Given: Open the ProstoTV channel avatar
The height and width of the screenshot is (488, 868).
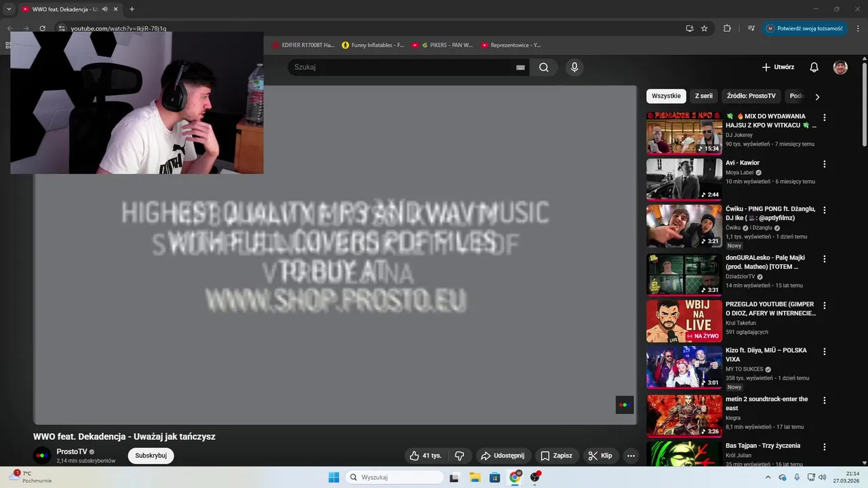Looking at the screenshot, I should pyautogui.click(x=42, y=455).
